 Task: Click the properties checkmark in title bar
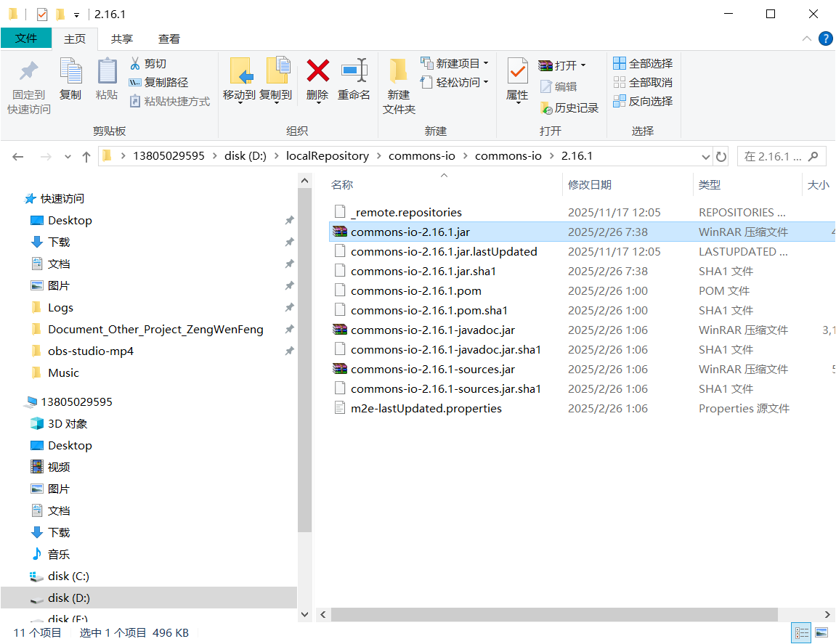coord(42,15)
